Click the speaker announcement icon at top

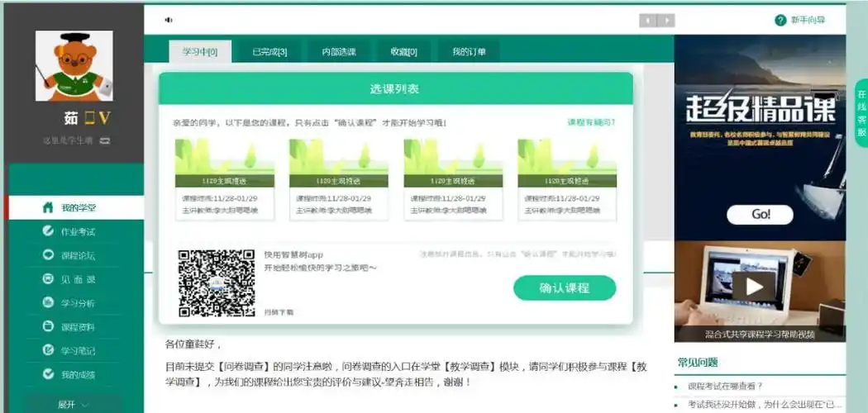point(169,20)
